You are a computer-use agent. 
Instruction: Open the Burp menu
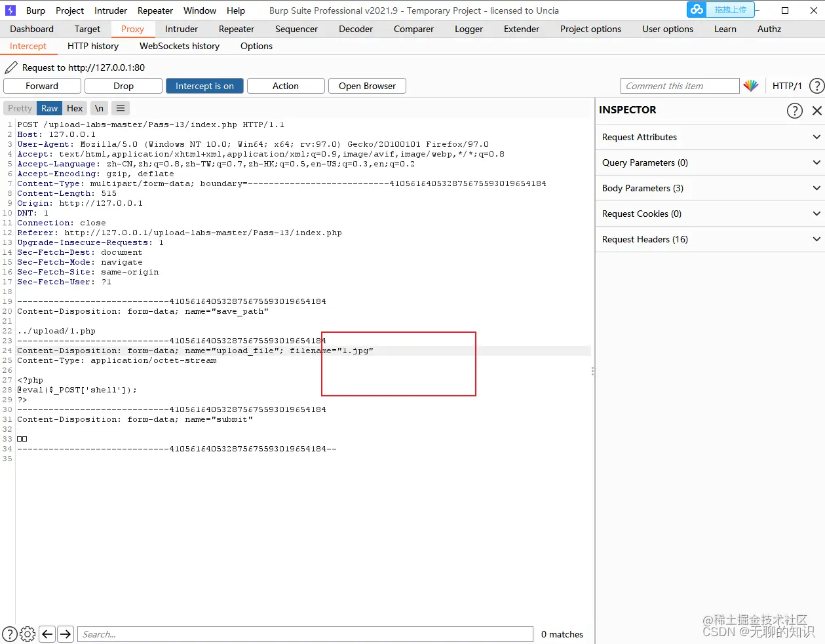pos(35,10)
